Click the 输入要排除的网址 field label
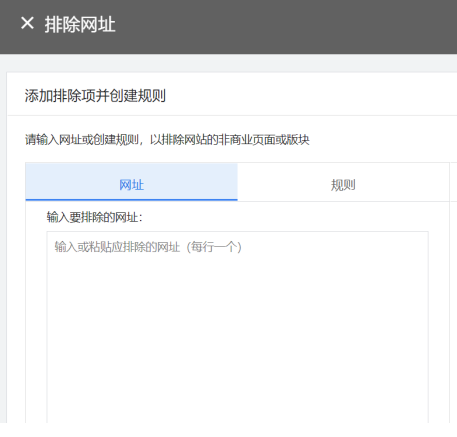 tap(95, 217)
